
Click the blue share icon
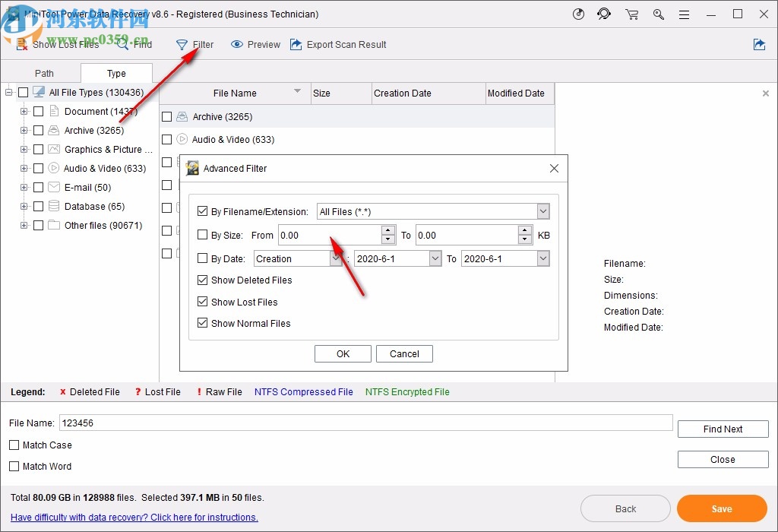pos(759,45)
